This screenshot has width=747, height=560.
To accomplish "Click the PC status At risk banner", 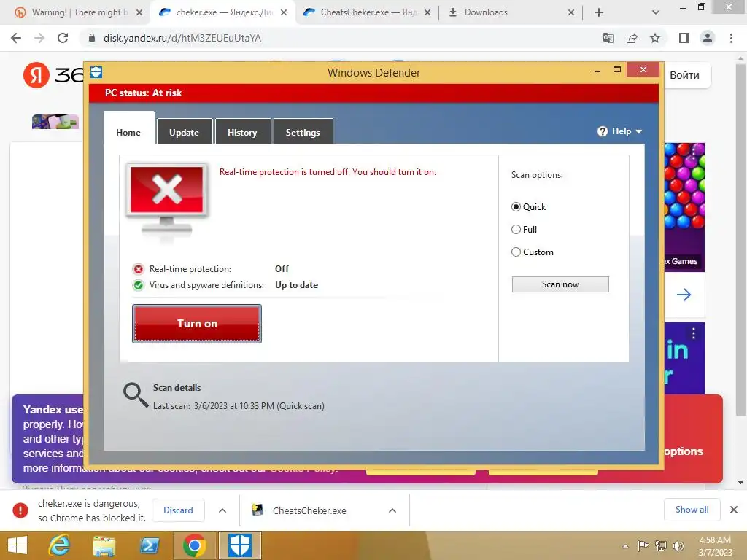I will (374, 93).
